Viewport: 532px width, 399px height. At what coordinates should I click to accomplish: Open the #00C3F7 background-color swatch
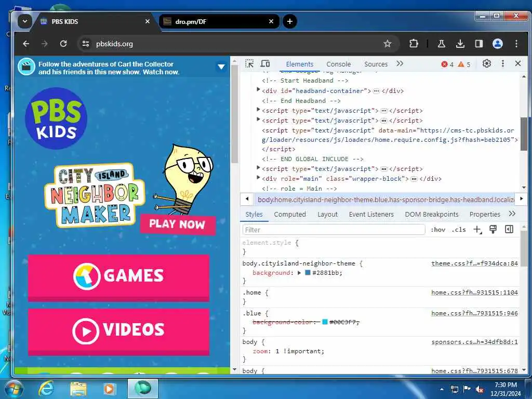(x=325, y=322)
